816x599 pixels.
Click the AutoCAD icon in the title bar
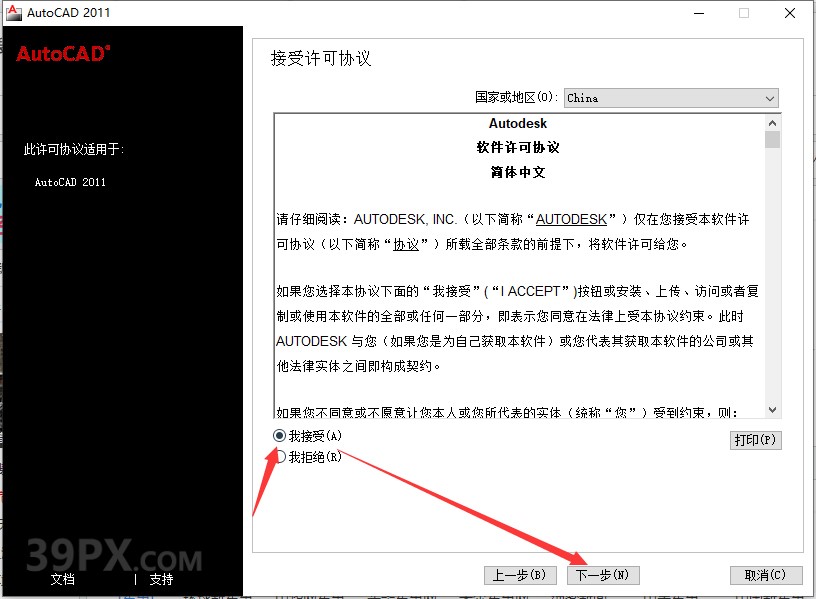[x=13, y=13]
